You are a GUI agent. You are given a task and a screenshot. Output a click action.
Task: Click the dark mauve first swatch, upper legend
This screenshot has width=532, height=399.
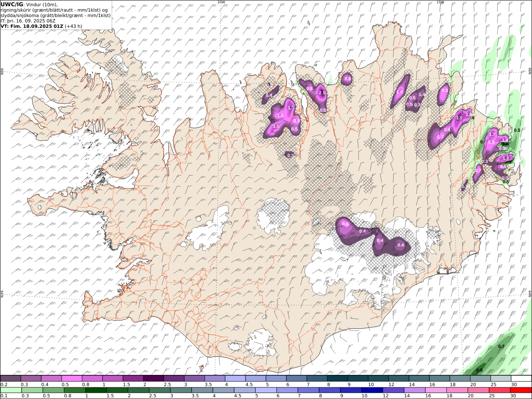coord(10,378)
